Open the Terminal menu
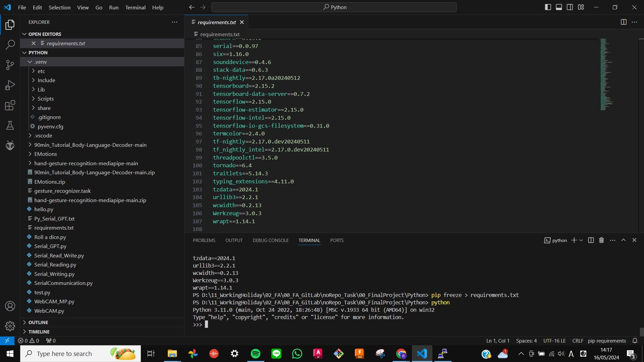644x362 pixels. tap(135, 7)
